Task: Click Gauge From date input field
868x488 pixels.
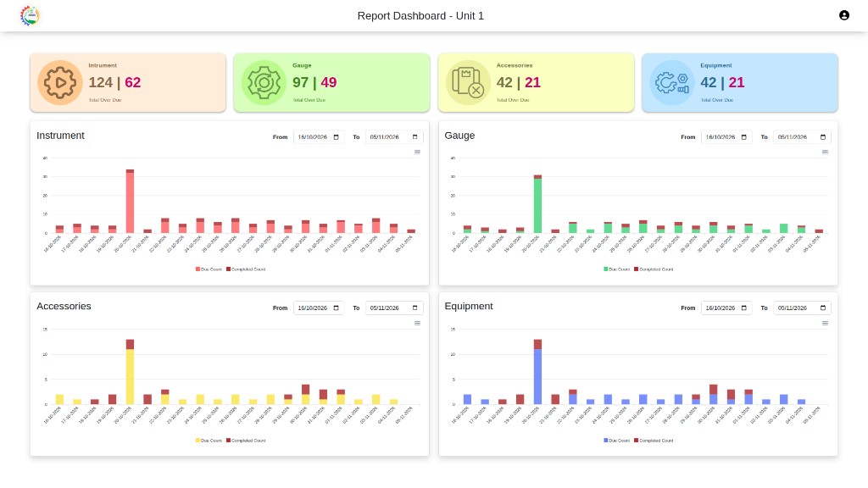Action: coord(726,137)
